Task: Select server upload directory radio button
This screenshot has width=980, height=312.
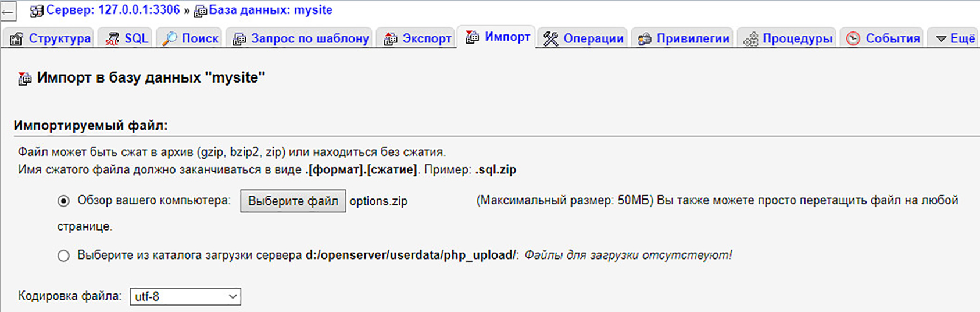Action: pos(63,256)
